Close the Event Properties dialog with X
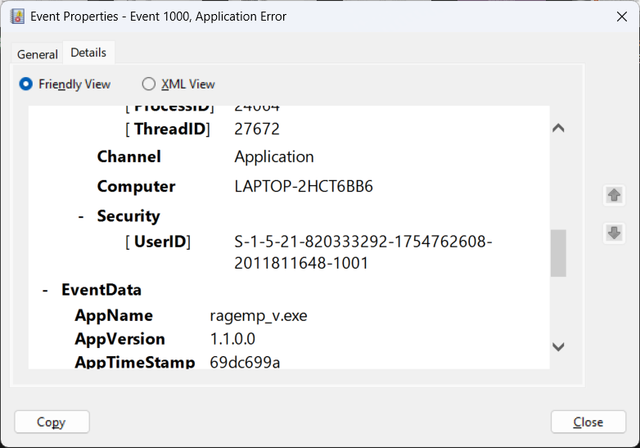The image size is (640, 448). click(x=622, y=17)
